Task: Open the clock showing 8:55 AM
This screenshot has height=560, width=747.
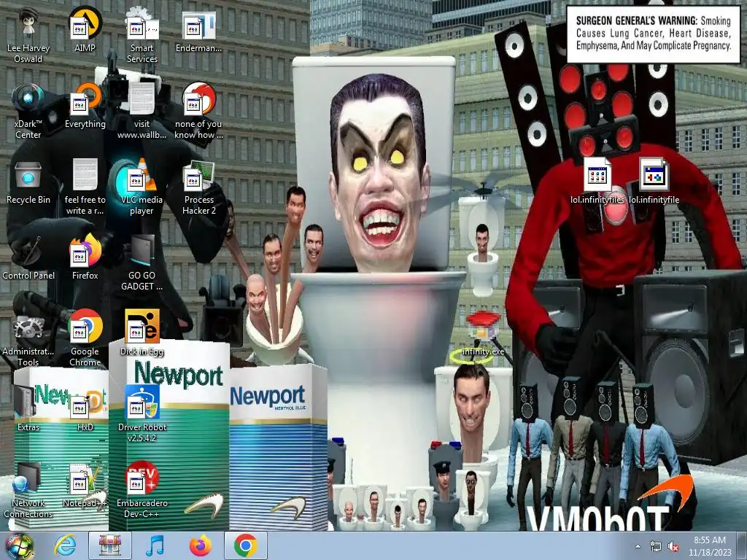Action: click(710, 545)
